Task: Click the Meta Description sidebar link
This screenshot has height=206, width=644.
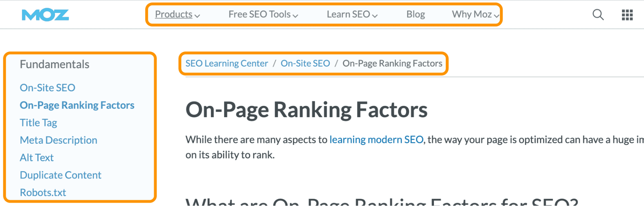Action: 58,140
